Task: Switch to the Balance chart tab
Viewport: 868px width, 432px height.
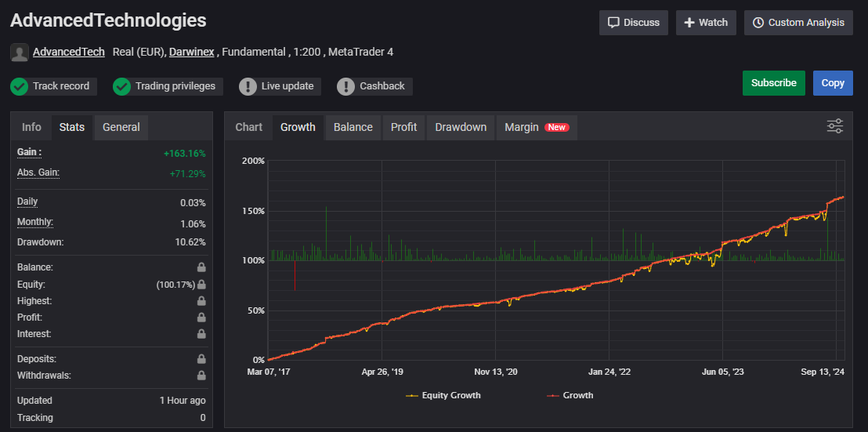Action: tap(353, 127)
